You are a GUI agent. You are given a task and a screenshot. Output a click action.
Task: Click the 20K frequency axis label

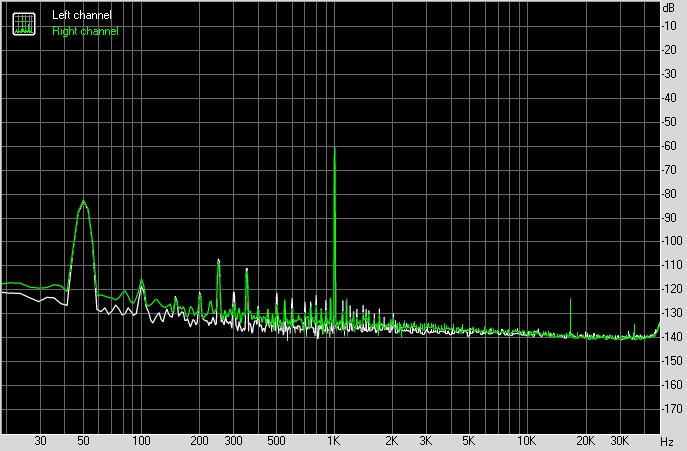pos(585,440)
